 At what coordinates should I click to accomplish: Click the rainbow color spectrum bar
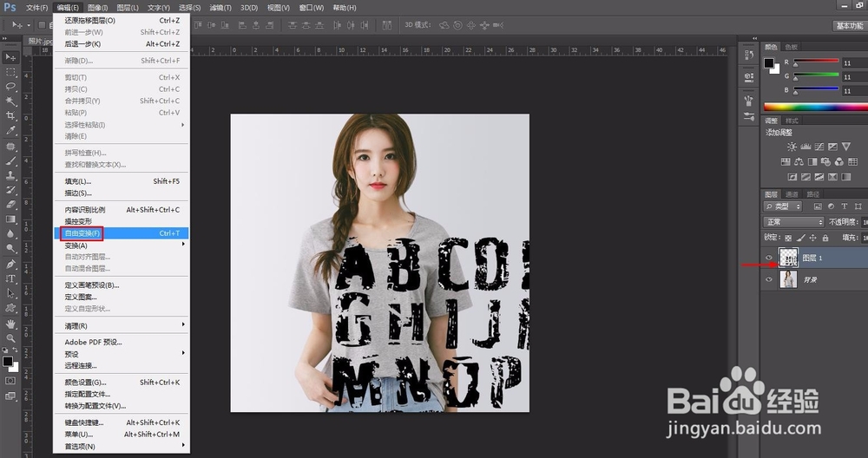coord(814,106)
